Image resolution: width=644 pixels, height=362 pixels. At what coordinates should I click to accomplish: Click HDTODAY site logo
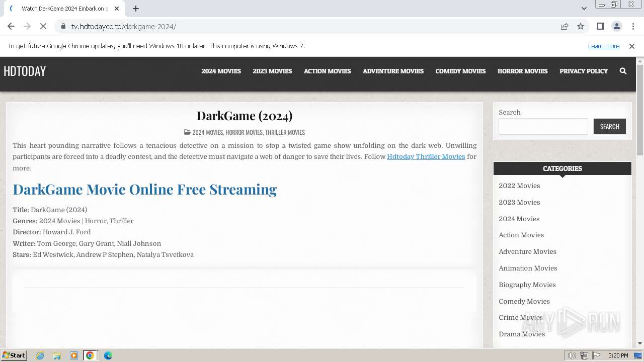tap(25, 71)
